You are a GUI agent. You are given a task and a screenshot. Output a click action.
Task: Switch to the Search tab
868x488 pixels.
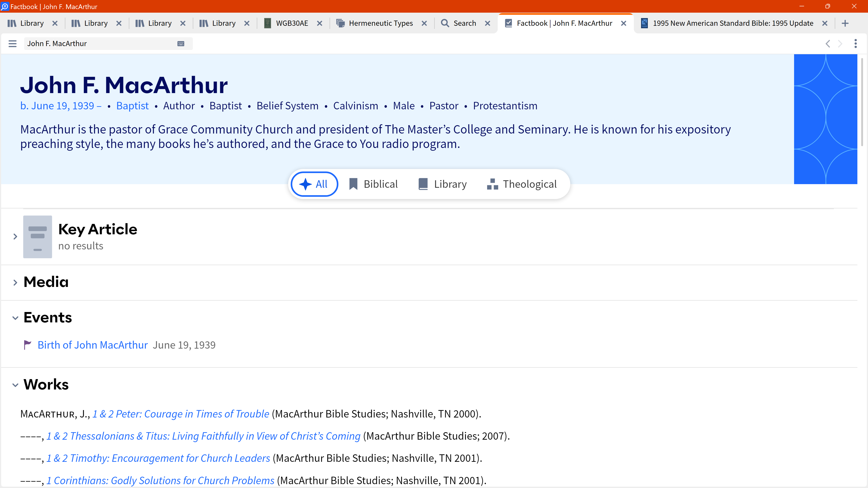(x=459, y=23)
